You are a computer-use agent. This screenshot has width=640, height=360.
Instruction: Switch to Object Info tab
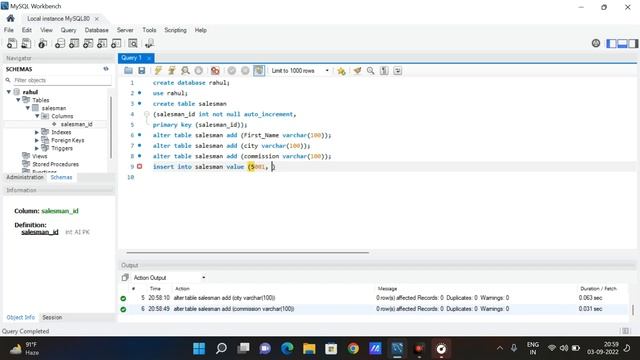[20, 317]
